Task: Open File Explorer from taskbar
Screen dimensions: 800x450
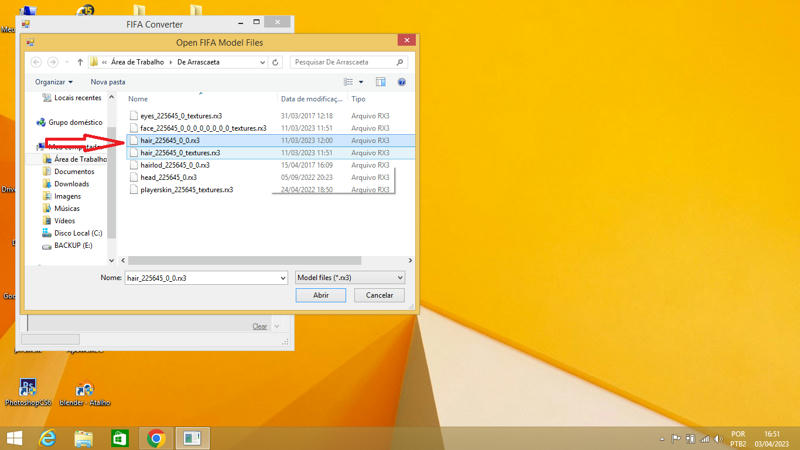Action: tap(84, 438)
